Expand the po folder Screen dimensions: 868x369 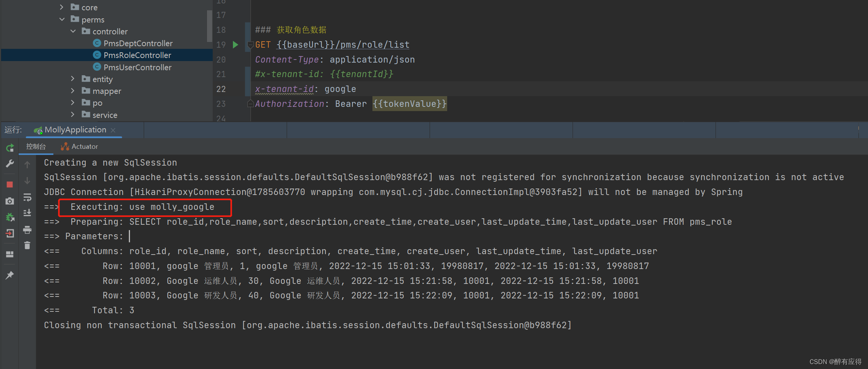tap(72, 103)
